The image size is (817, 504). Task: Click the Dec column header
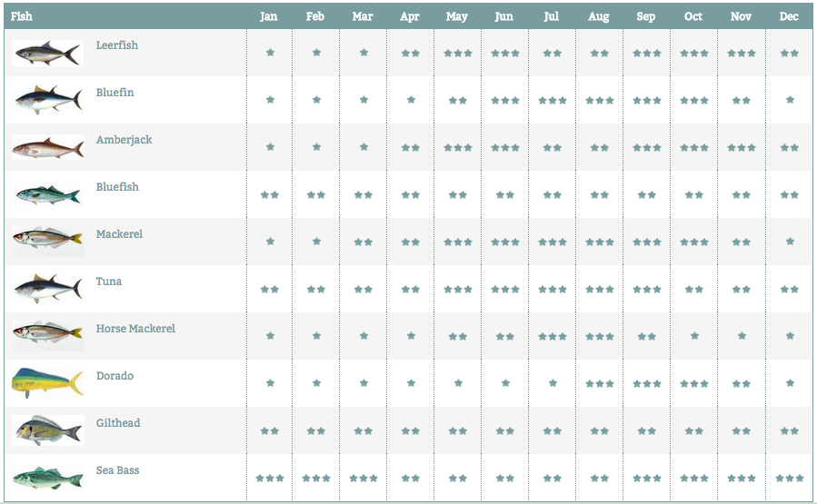(x=789, y=16)
